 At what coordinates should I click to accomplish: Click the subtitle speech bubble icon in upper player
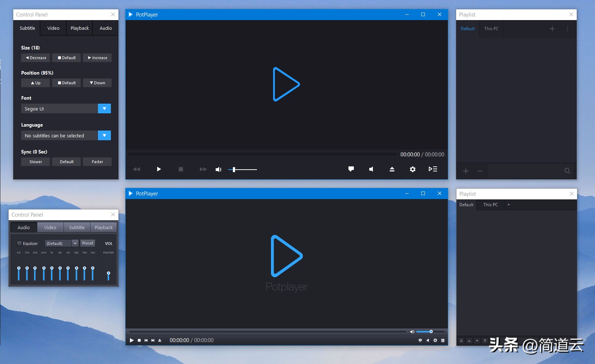[351, 169]
